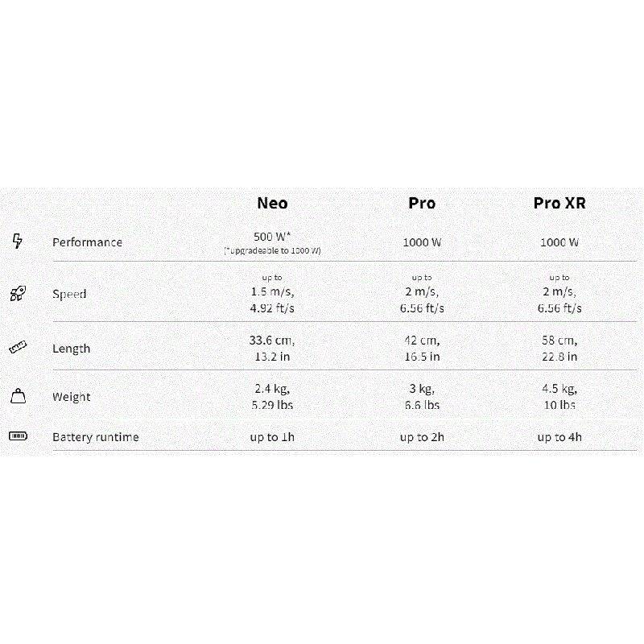Click the ruler Length icon
Image resolution: width=644 pixels, height=644 pixels.
pos(18,348)
